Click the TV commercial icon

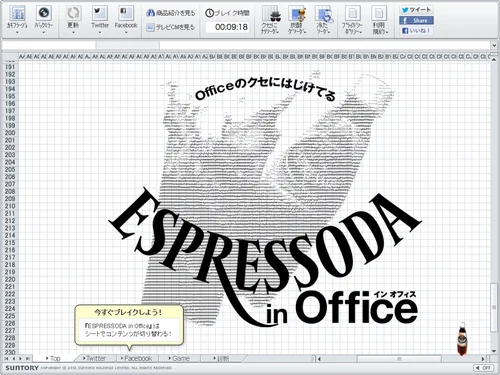150,27
